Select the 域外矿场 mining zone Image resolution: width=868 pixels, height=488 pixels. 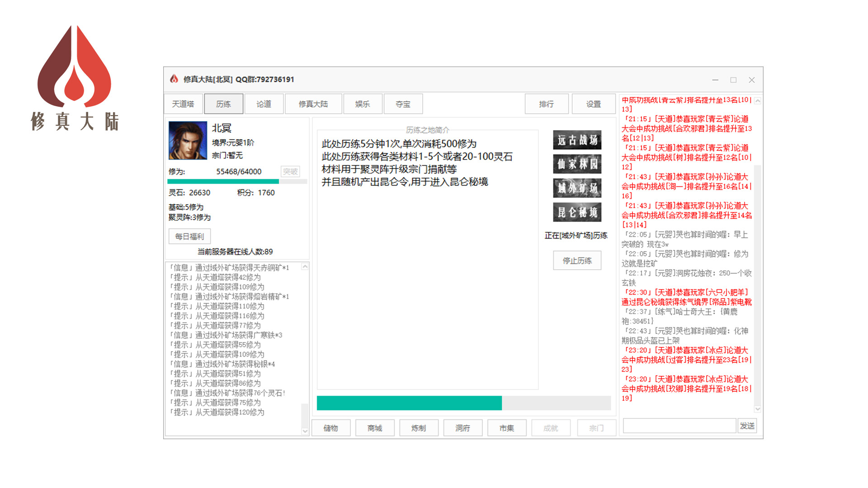pyautogui.click(x=577, y=188)
